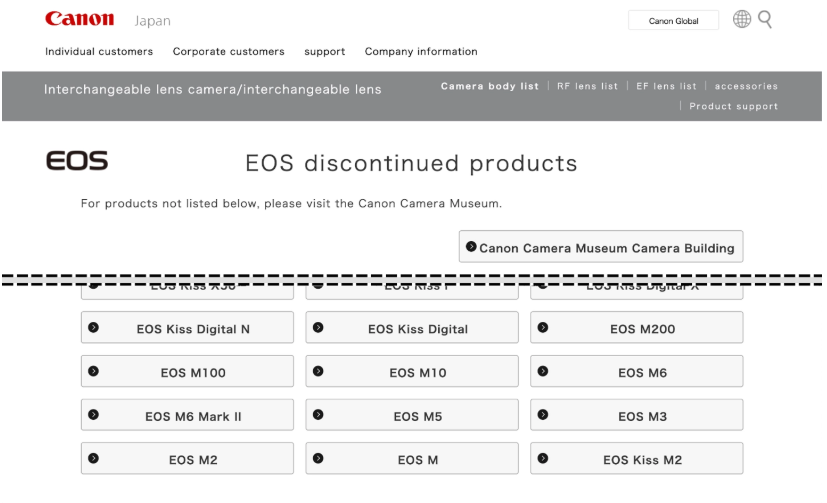Select the EOS M6 Mark II button
Screen dimensions: 827x503
(x=187, y=415)
